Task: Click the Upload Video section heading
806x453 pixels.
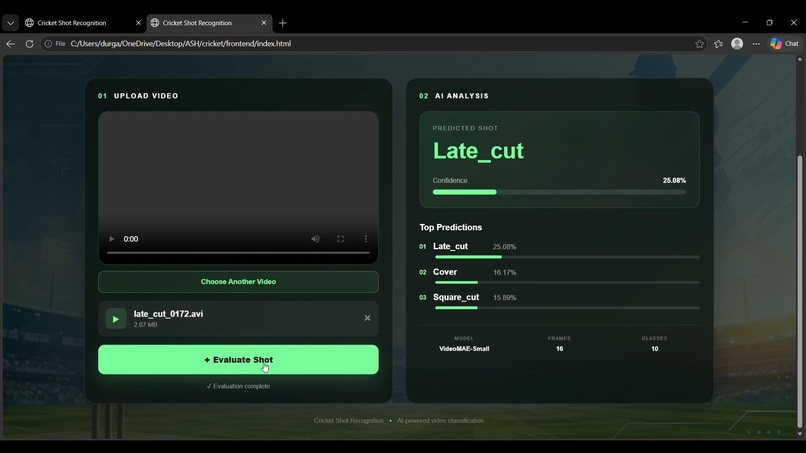Action: (x=146, y=96)
